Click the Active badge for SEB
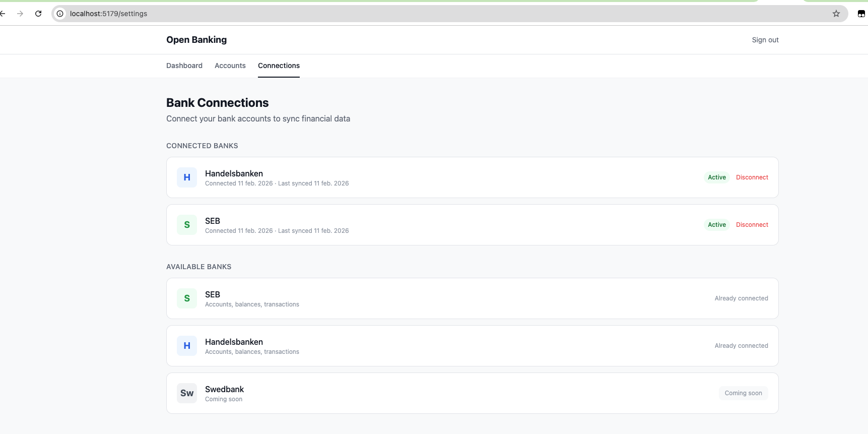 pos(716,225)
